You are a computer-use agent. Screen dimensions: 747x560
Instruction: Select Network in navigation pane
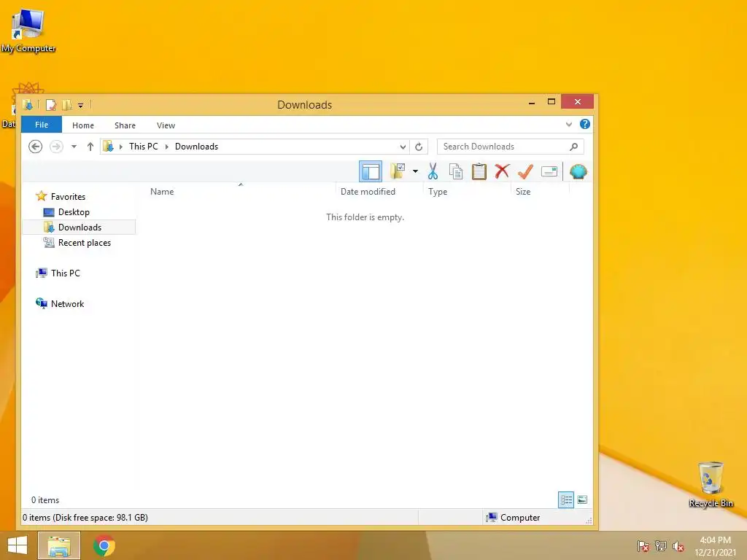pos(67,304)
